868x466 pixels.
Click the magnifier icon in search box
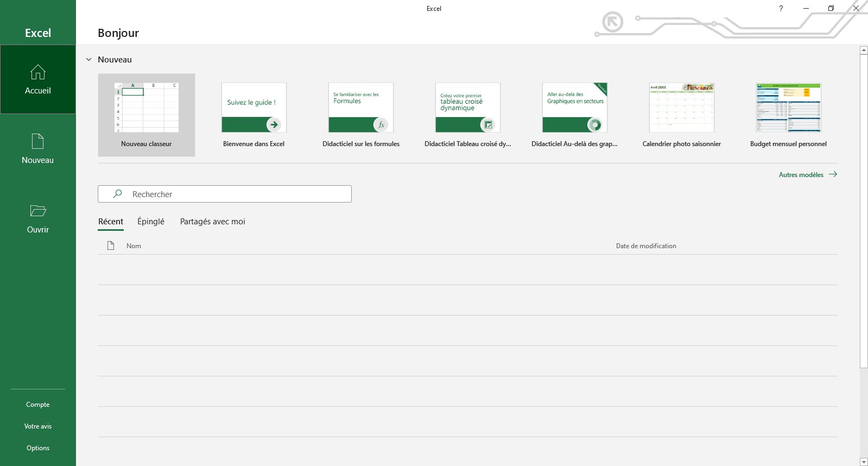point(117,194)
